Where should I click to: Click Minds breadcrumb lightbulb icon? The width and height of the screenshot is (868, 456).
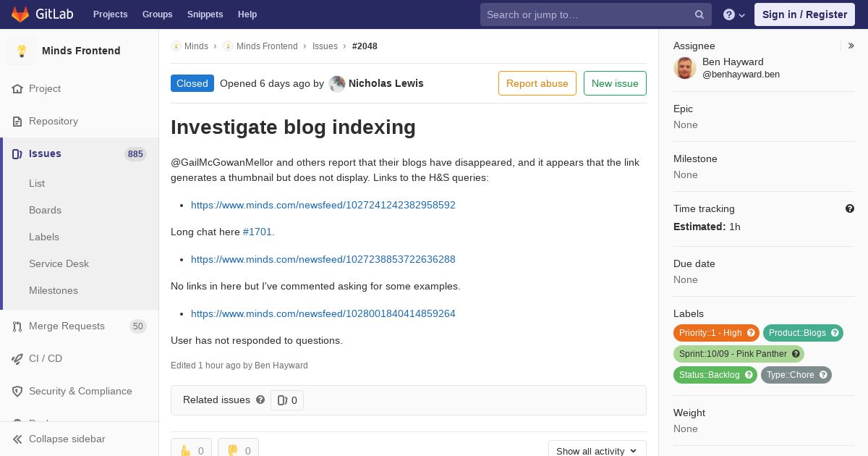coord(176,46)
